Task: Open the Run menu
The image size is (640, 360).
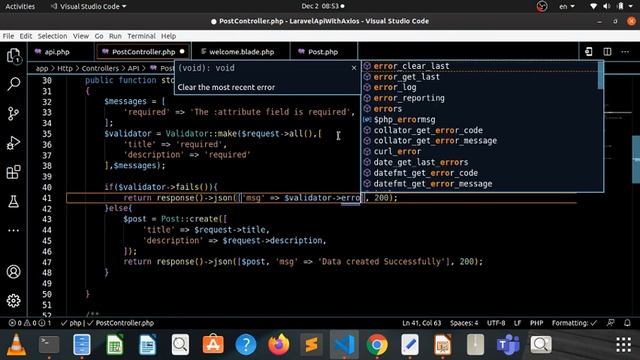Action: click(115, 36)
